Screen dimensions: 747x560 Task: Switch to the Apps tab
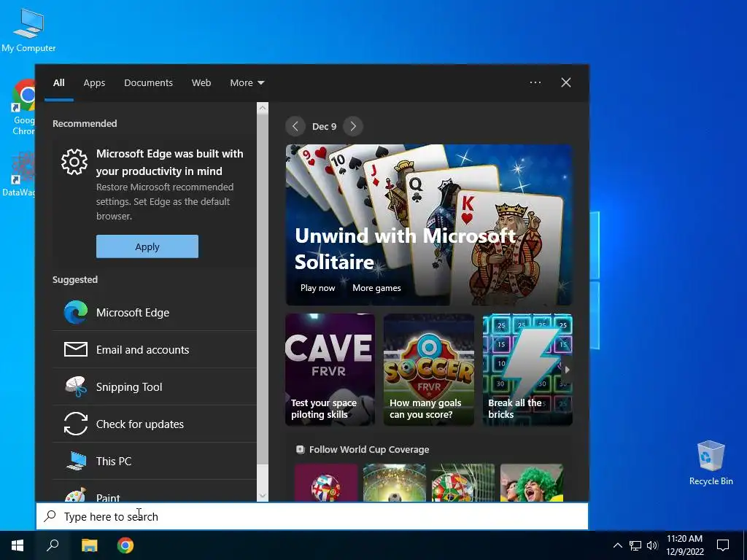94,82
